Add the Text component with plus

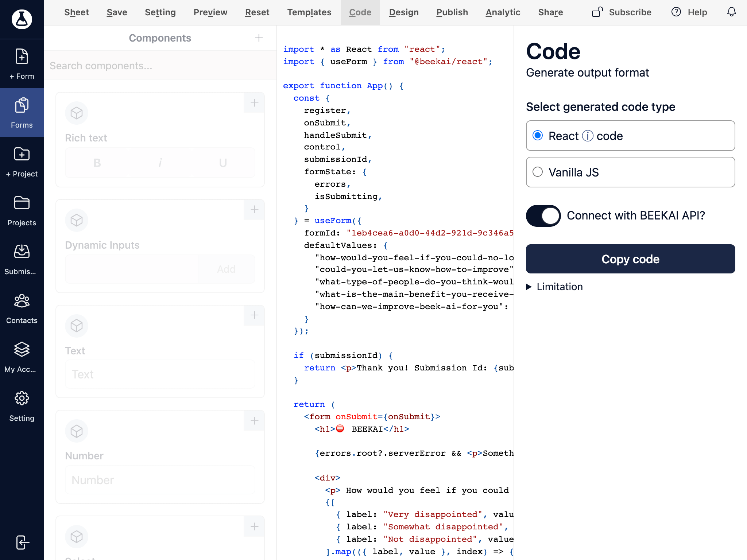tap(254, 315)
